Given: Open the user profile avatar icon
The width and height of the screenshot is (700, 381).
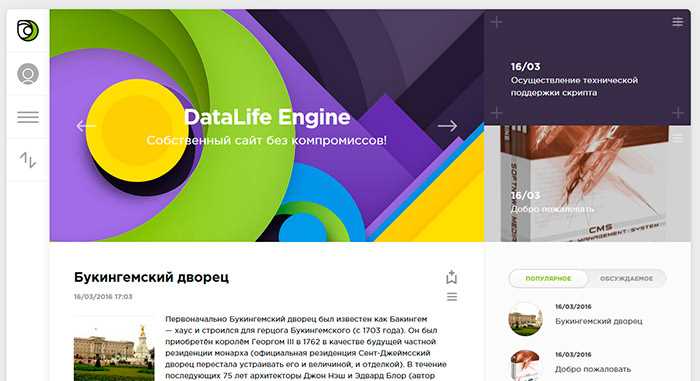Looking at the screenshot, I should tap(28, 74).
